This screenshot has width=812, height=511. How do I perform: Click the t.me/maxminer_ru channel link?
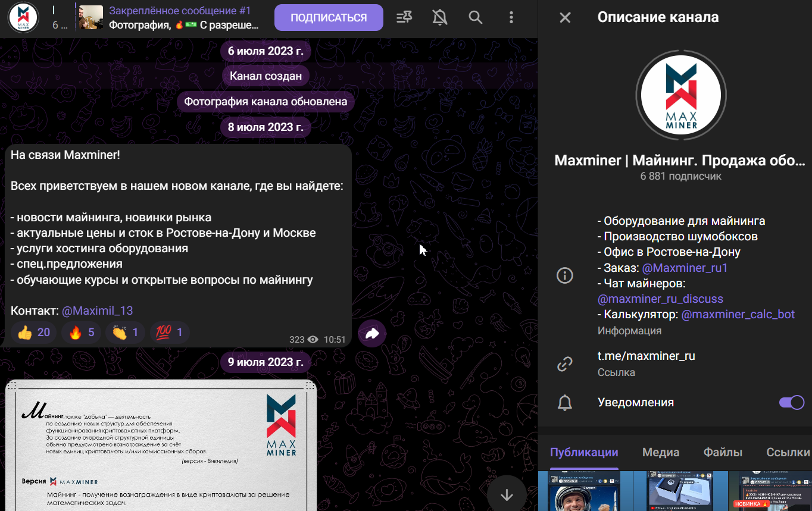point(647,356)
